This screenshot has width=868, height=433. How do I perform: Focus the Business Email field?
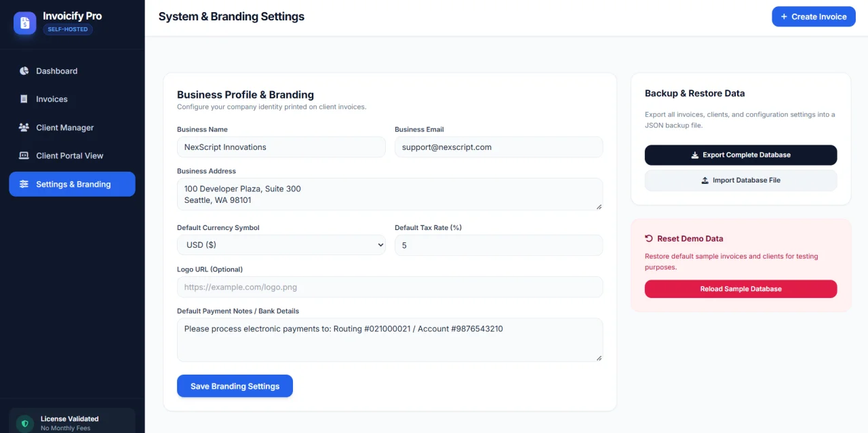coord(498,147)
